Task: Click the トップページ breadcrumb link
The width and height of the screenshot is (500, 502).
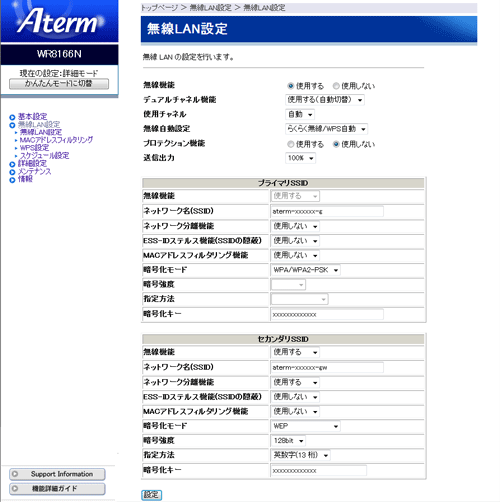Action: (159, 8)
